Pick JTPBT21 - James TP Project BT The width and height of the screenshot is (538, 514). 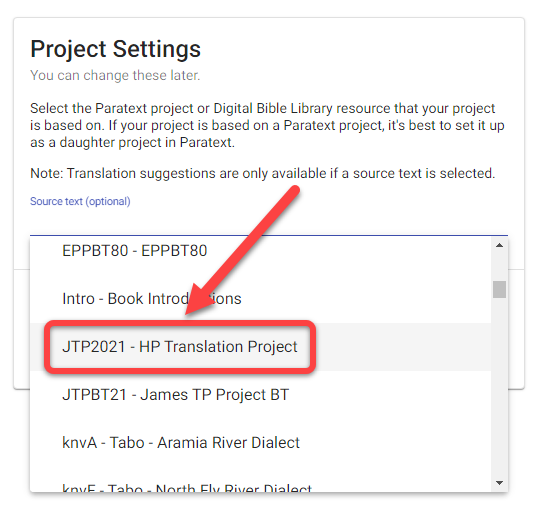point(260,395)
